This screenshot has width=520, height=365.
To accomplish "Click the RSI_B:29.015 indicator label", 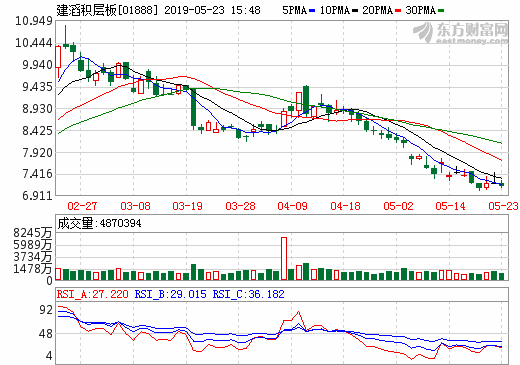I will [x=171, y=294].
